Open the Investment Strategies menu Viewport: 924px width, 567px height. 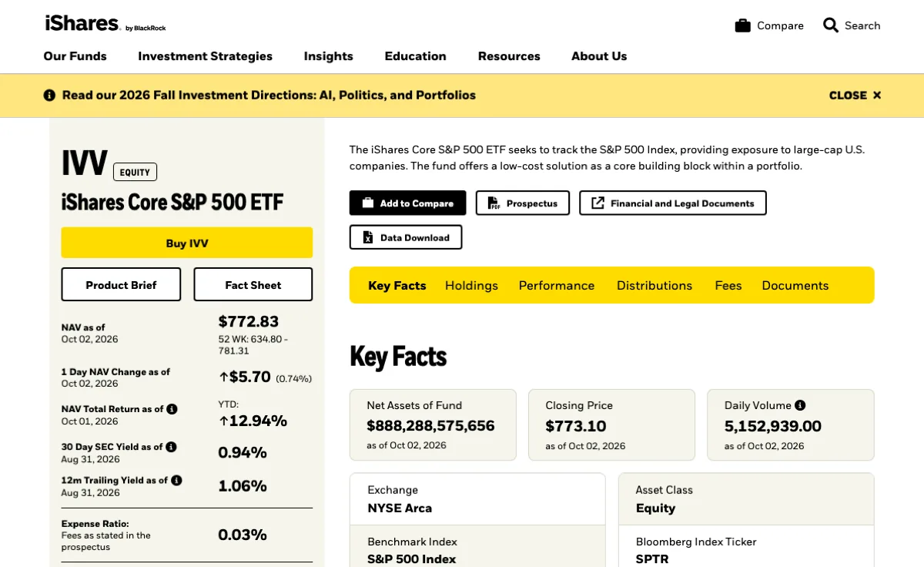point(205,56)
